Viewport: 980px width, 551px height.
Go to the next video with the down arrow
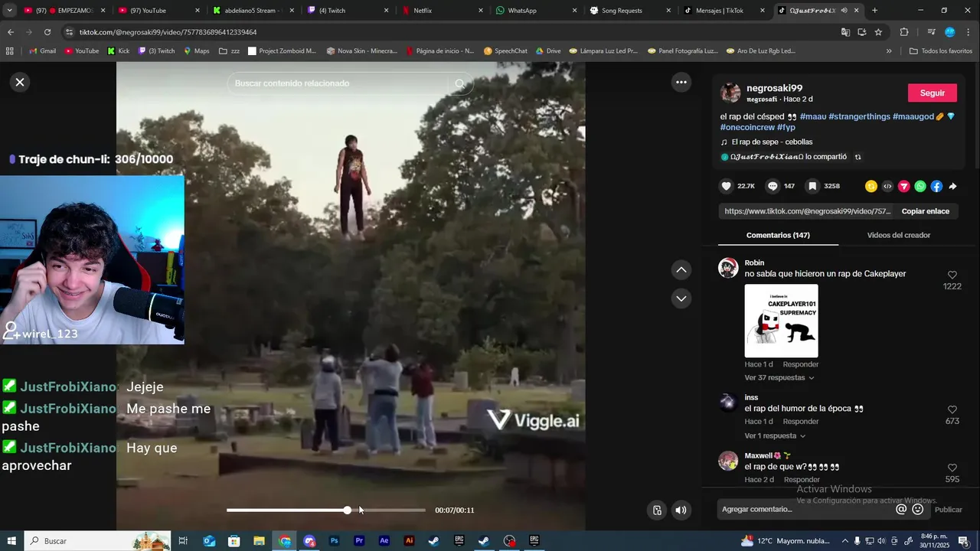click(681, 298)
